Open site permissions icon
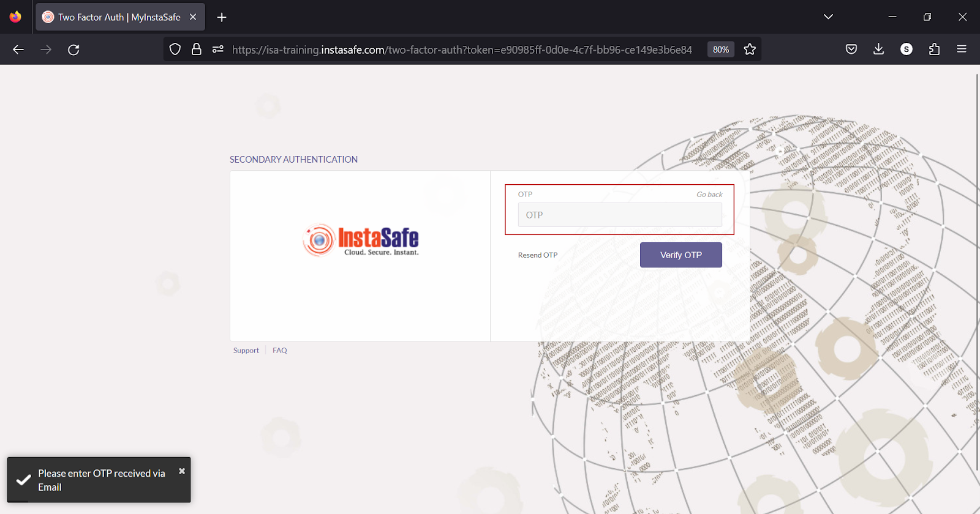 [217, 50]
